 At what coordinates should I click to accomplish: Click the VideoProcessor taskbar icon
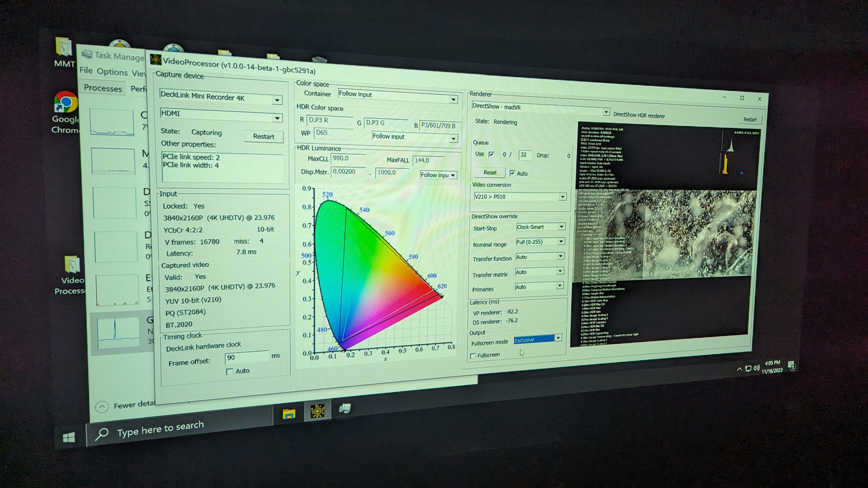[317, 411]
